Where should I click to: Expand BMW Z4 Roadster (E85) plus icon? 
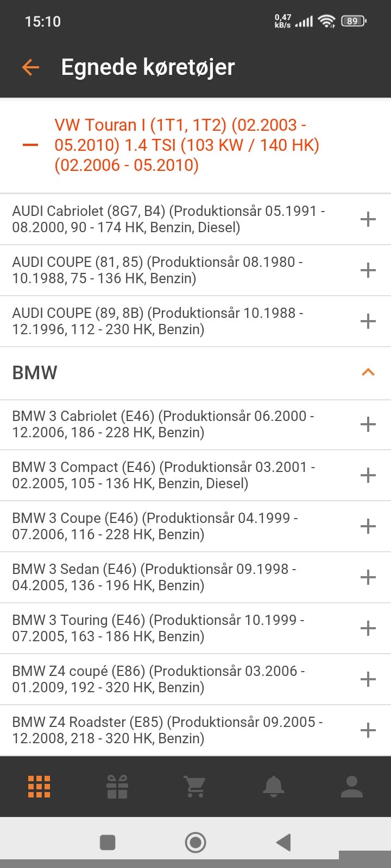[368, 730]
